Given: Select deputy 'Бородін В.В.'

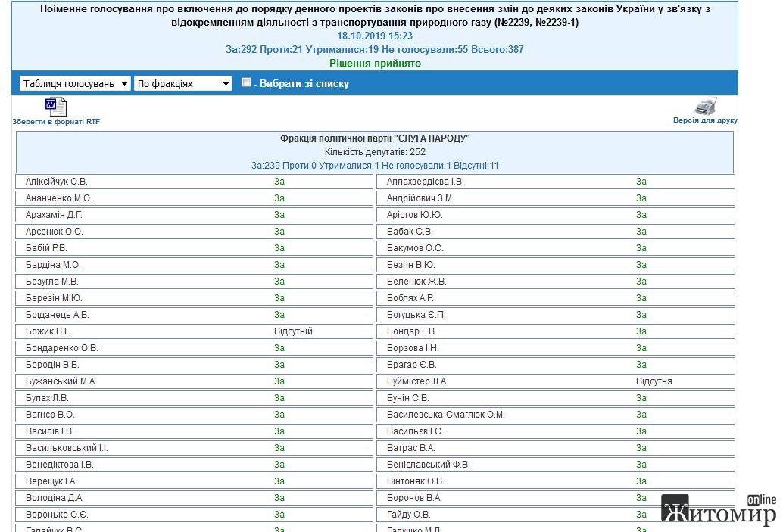Looking at the screenshot, I should coord(52,364).
